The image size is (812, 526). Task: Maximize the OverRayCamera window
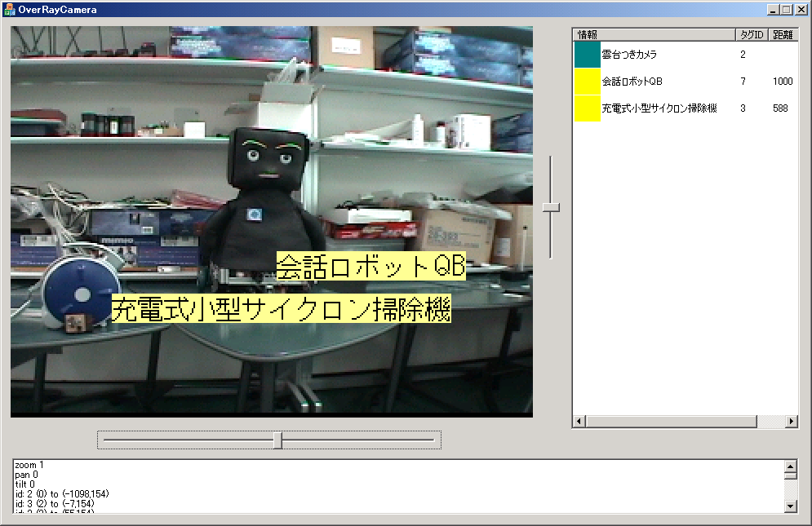coord(786,10)
